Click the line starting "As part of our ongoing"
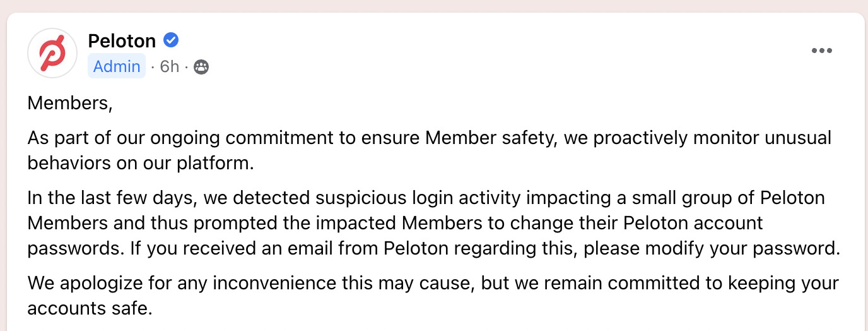The image size is (868, 331). 430,138
